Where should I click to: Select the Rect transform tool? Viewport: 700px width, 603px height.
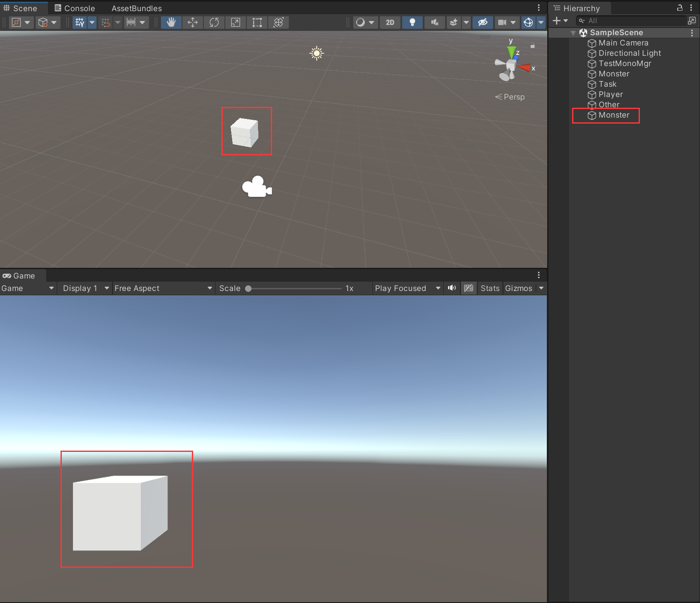click(257, 22)
